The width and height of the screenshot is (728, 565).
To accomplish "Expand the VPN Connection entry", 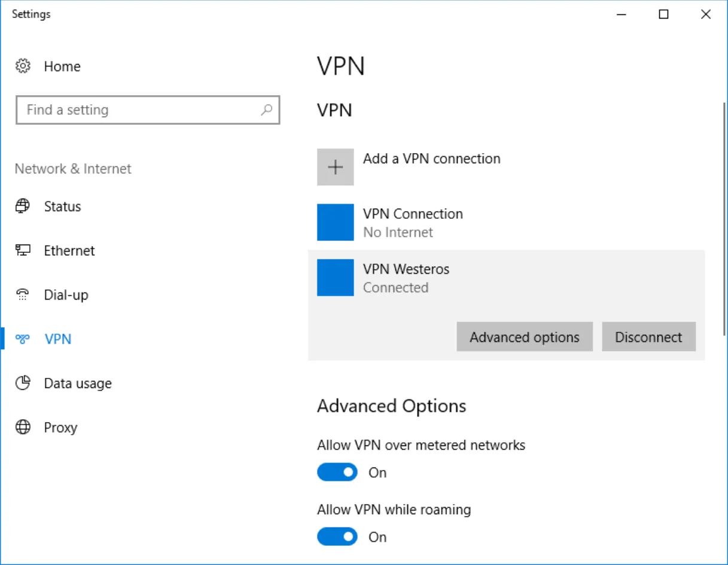I will pos(506,222).
